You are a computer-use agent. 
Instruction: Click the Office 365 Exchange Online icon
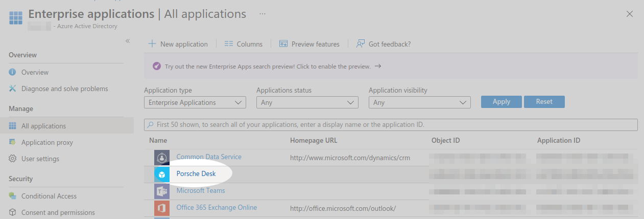[x=162, y=208]
